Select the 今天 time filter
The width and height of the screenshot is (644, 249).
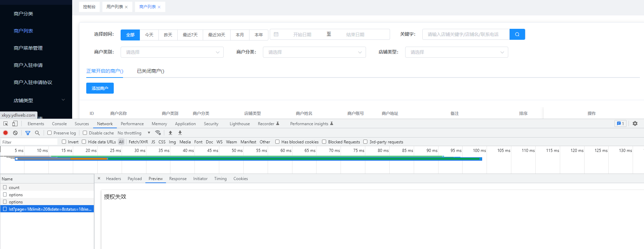[x=149, y=35]
